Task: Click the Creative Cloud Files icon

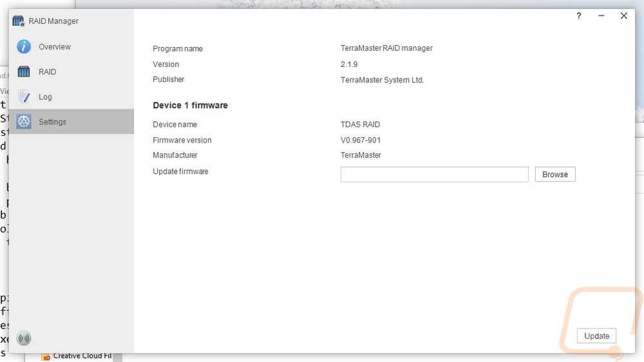Action: point(46,356)
